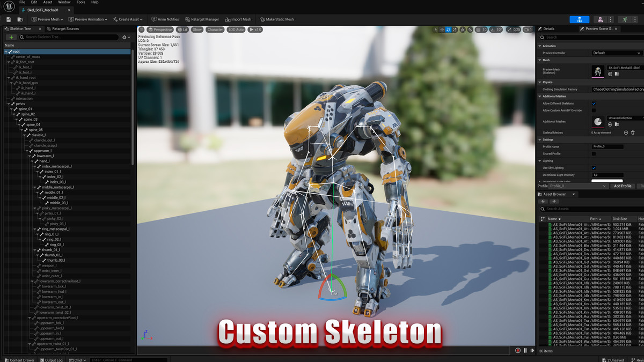The height and width of the screenshot is (362, 644).
Task: Toggle Allow Different Skeletons checkbox
Action: tap(594, 104)
